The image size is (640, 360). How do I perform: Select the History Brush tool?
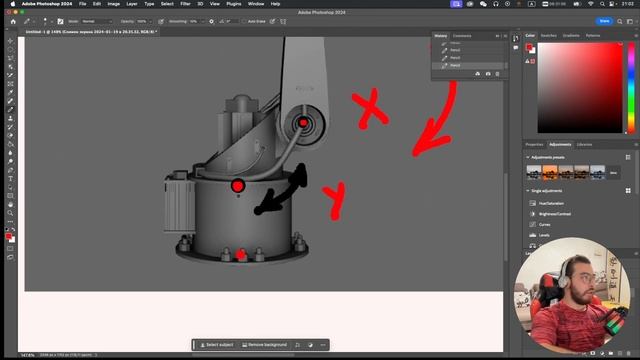[10, 127]
